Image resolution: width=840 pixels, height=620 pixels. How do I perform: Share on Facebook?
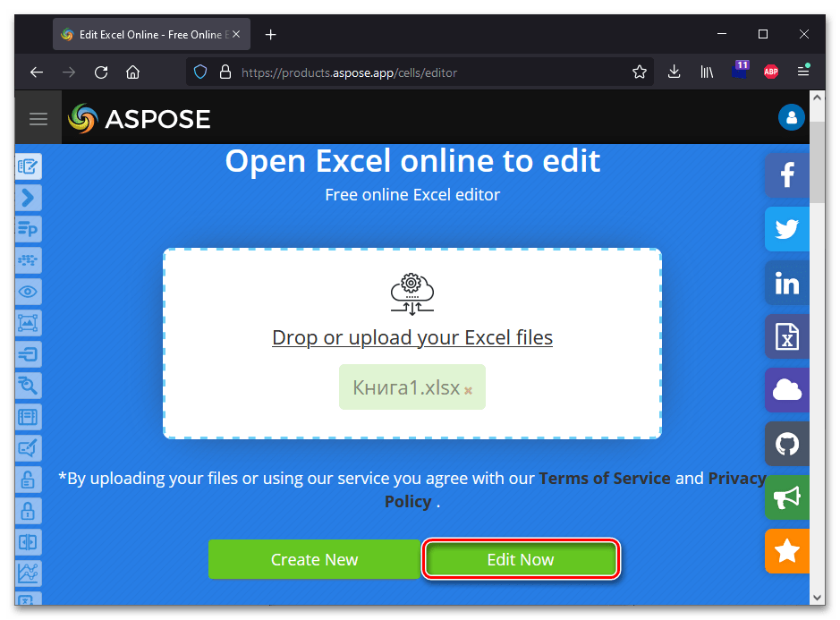[x=787, y=174]
